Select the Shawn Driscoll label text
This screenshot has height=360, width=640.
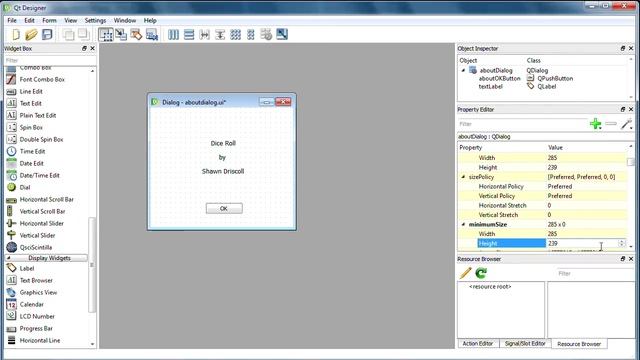[223, 171]
